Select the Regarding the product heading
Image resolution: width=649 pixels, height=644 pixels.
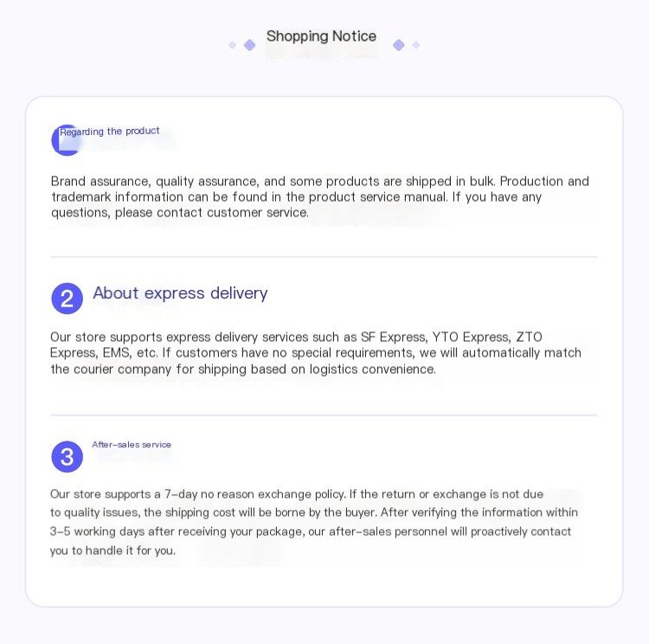110,132
